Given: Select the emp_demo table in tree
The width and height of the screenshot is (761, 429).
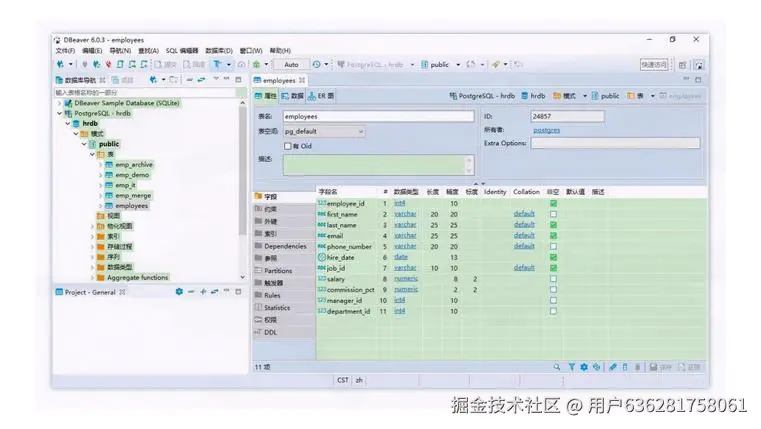Looking at the screenshot, I should 132,175.
